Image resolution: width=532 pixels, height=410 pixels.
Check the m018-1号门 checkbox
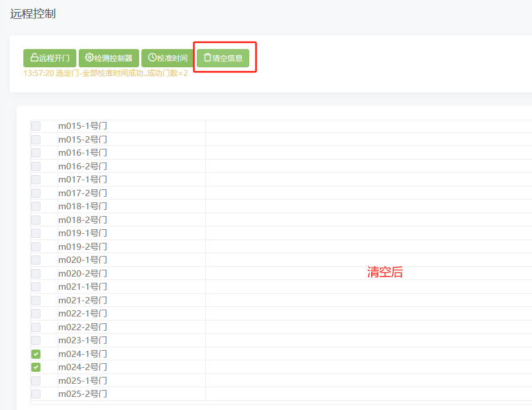[x=36, y=206]
